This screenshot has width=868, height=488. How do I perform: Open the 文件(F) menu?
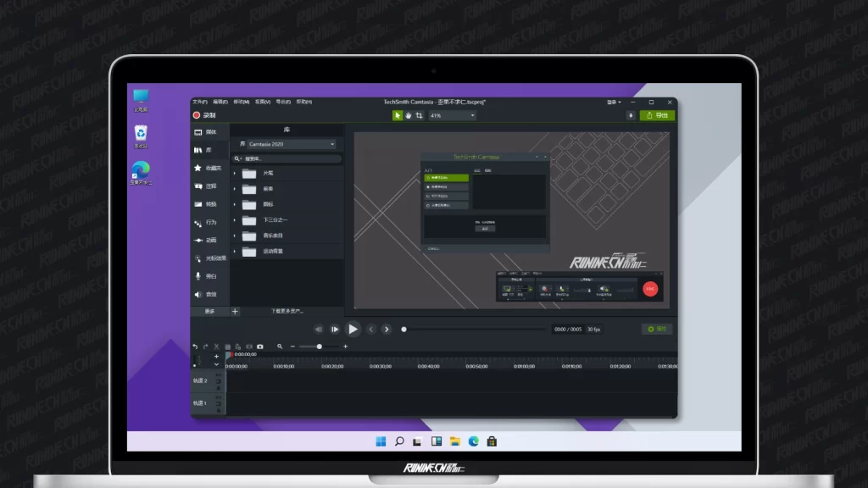tap(199, 102)
